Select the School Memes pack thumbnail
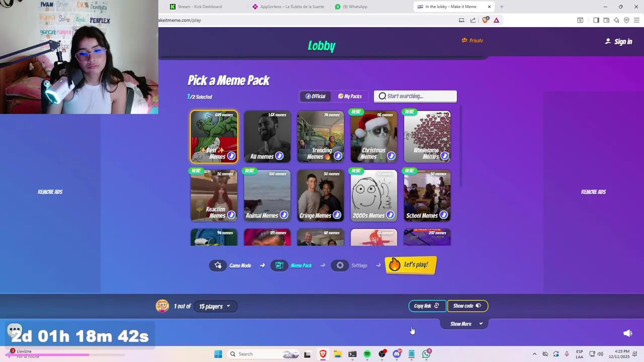This screenshot has height=362, width=644. [427, 196]
